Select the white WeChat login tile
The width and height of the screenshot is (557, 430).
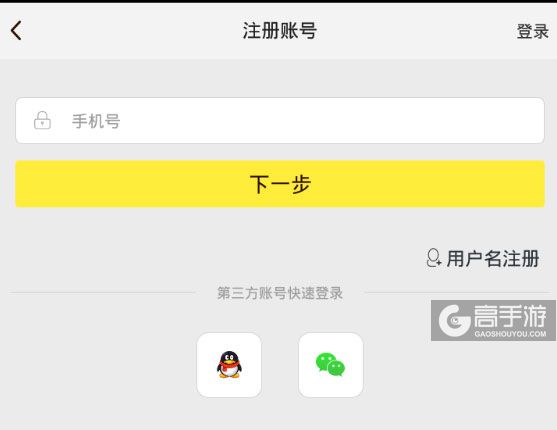click(x=331, y=365)
